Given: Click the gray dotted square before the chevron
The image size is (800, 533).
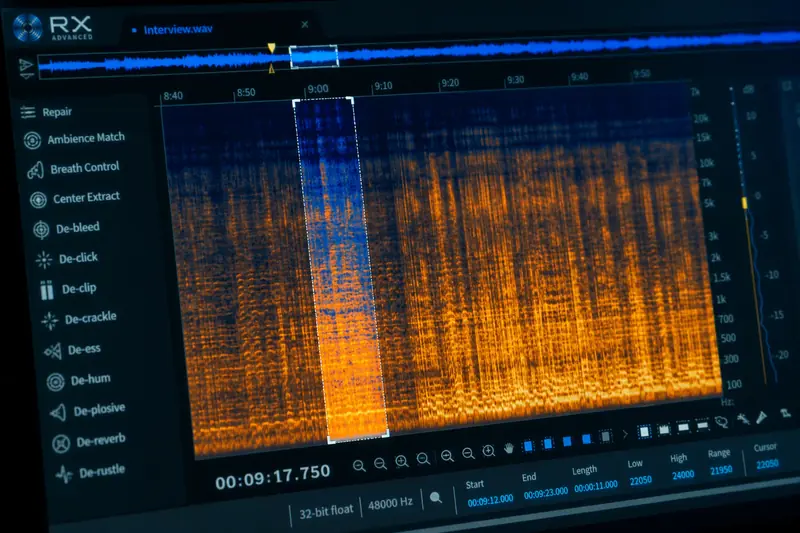Looking at the screenshot, I should point(606,437).
